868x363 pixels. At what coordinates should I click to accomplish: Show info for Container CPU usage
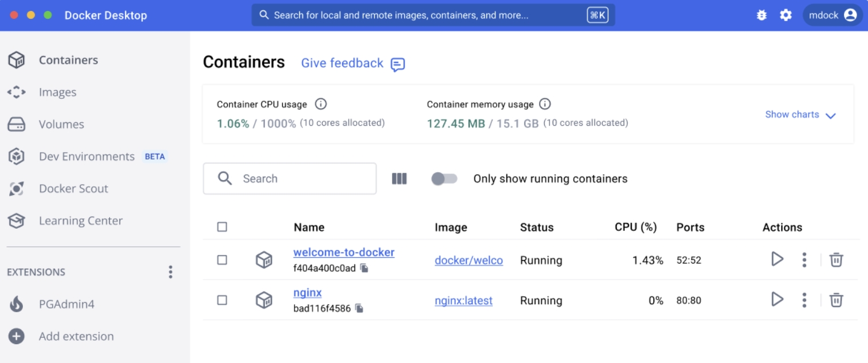[x=321, y=104]
